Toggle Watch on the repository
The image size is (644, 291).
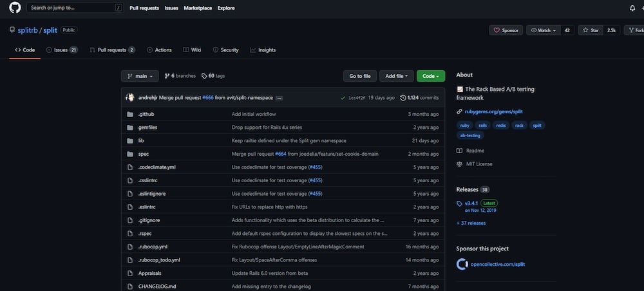(x=542, y=30)
